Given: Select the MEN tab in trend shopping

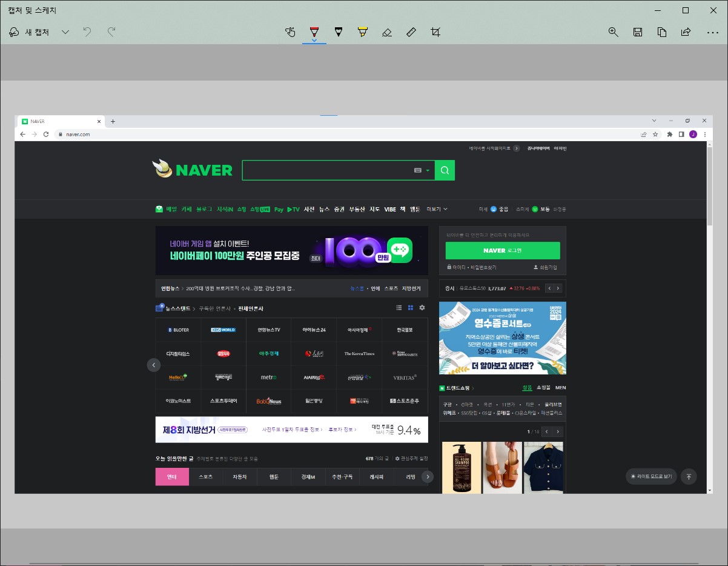Looking at the screenshot, I should [x=560, y=388].
